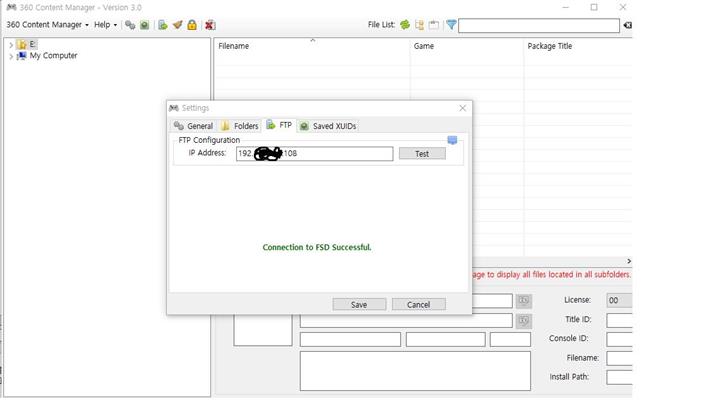The width and height of the screenshot is (727, 409).
Task: Click the Install Path input field
Action: tap(619, 377)
